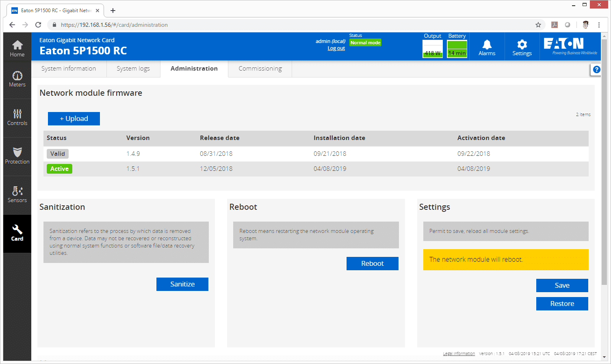This screenshot has height=364, width=611.
Task: Click the PDF extension icon
Action: (555, 25)
